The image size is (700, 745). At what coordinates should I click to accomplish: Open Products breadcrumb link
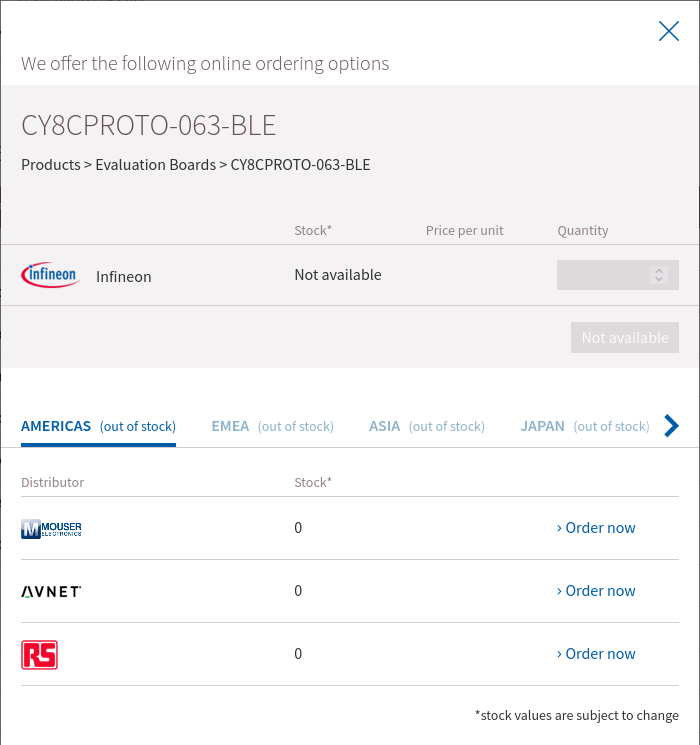[51, 165]
